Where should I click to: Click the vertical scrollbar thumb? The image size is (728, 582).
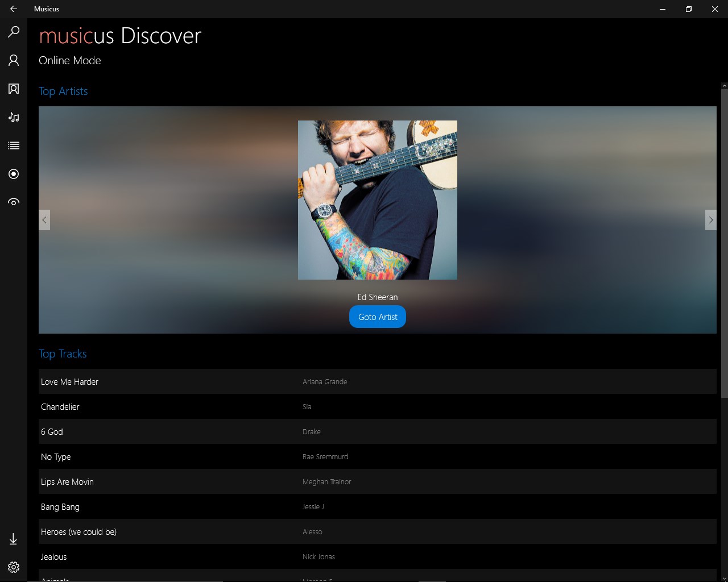click(724, 243)
